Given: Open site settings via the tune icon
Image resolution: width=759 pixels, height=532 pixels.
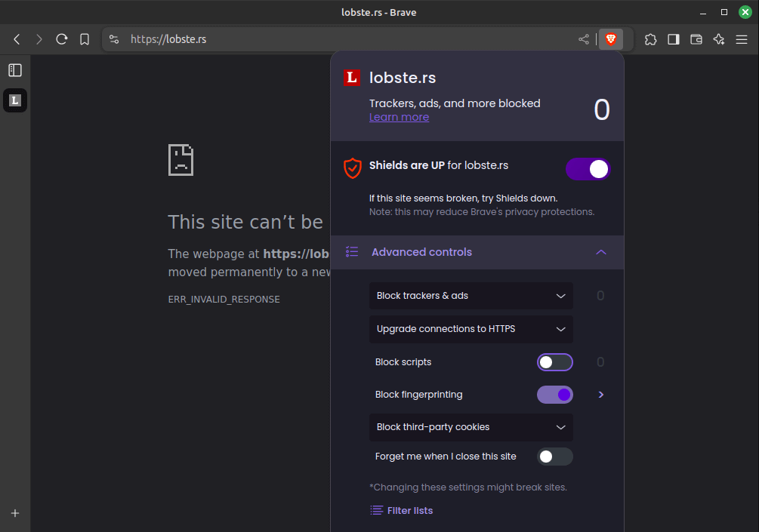Looking at the screenshot, I should 113,38.
